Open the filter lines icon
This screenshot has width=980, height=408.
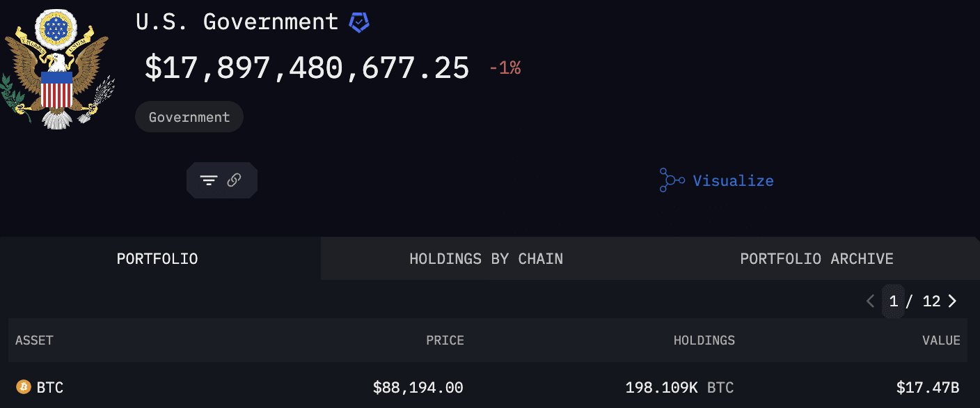209,180
